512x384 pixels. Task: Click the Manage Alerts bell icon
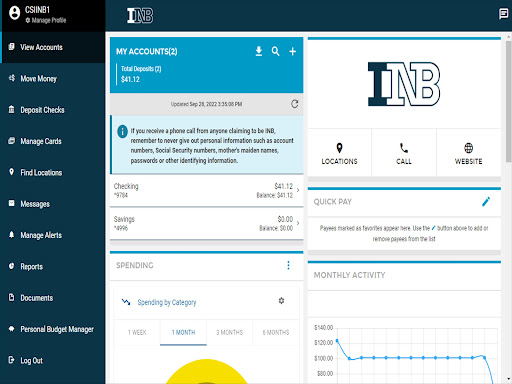click(x=11, y=235)
